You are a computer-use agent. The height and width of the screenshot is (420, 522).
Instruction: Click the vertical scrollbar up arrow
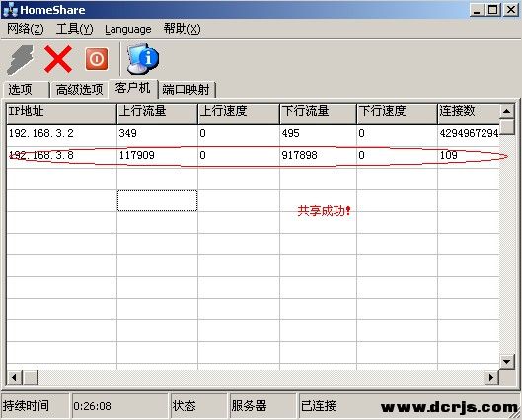click(x=507, y=111)
